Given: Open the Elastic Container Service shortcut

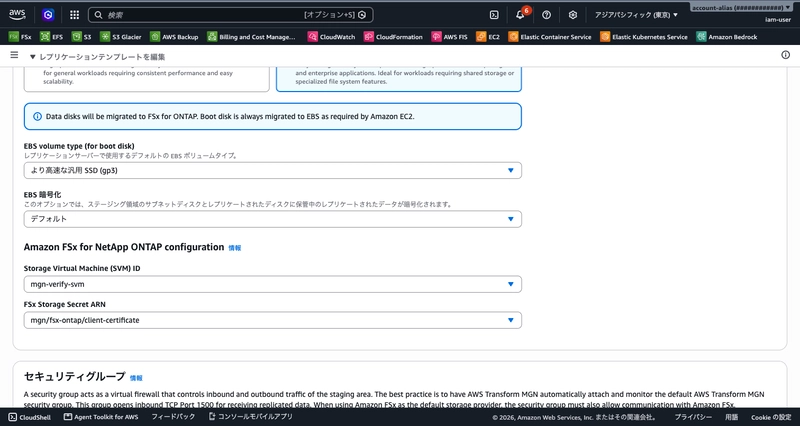Looking at the screenshot, I should (550, 37).
